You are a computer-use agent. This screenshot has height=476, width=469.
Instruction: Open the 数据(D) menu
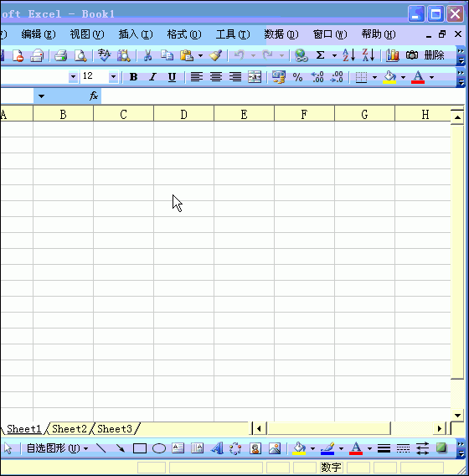coord(281,34)
